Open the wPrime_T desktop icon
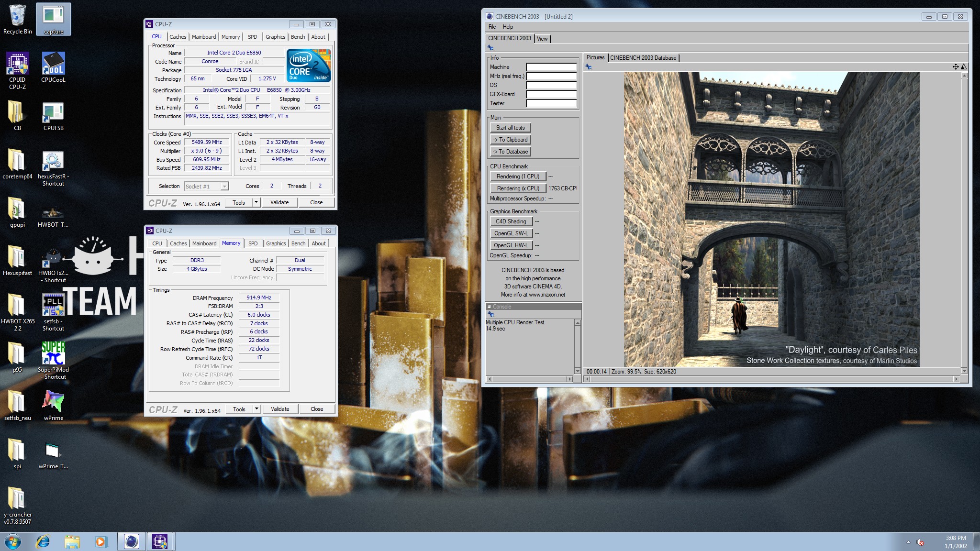 [x=53, y=454]
